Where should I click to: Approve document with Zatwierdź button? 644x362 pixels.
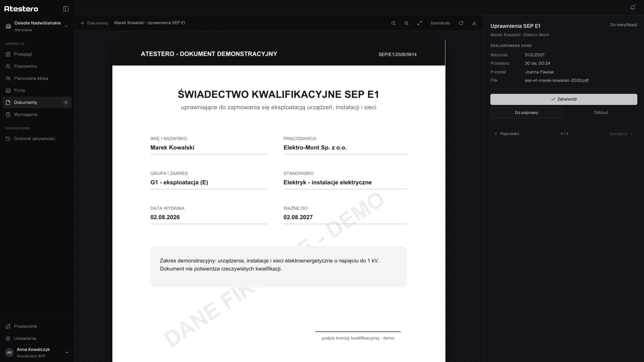click(564, 99)
